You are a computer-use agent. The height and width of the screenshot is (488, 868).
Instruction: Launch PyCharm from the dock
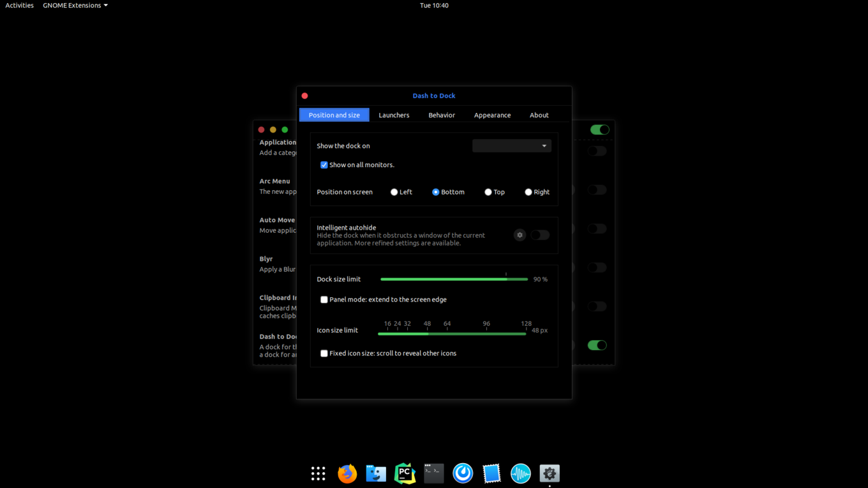coord(405,473)
